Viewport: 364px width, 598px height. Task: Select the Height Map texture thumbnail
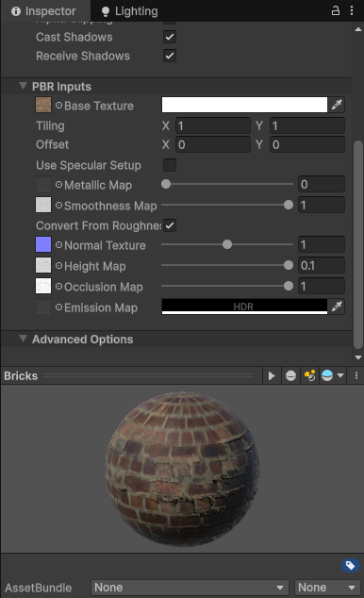point(43,265)
